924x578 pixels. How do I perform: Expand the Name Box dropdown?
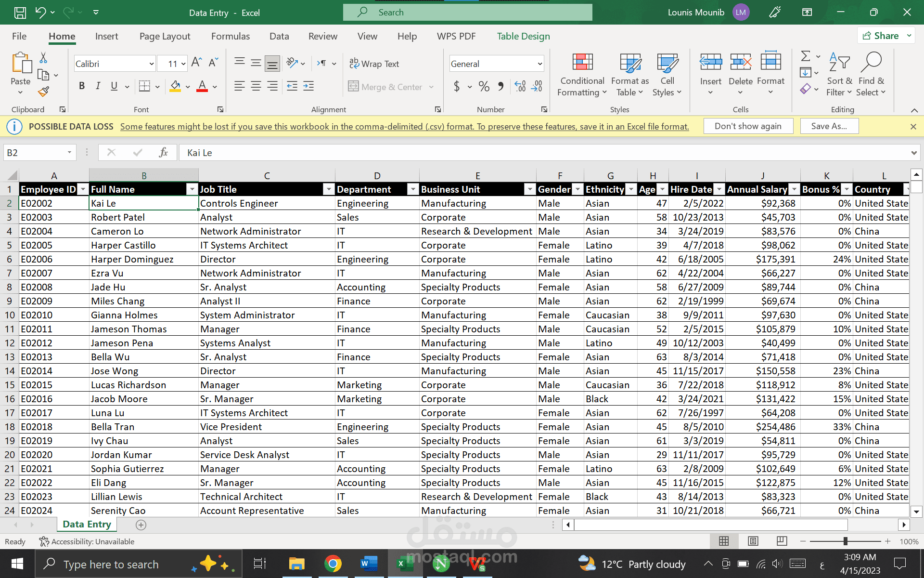point(69,153)
